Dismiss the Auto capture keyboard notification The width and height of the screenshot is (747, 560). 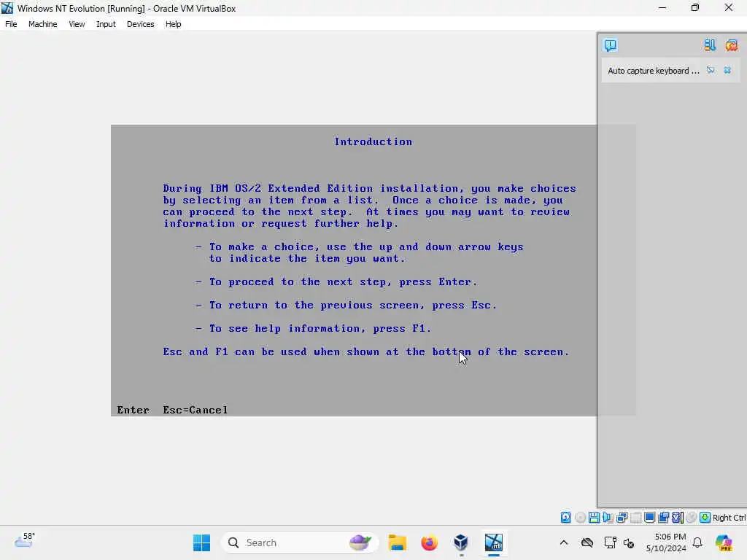727,71
